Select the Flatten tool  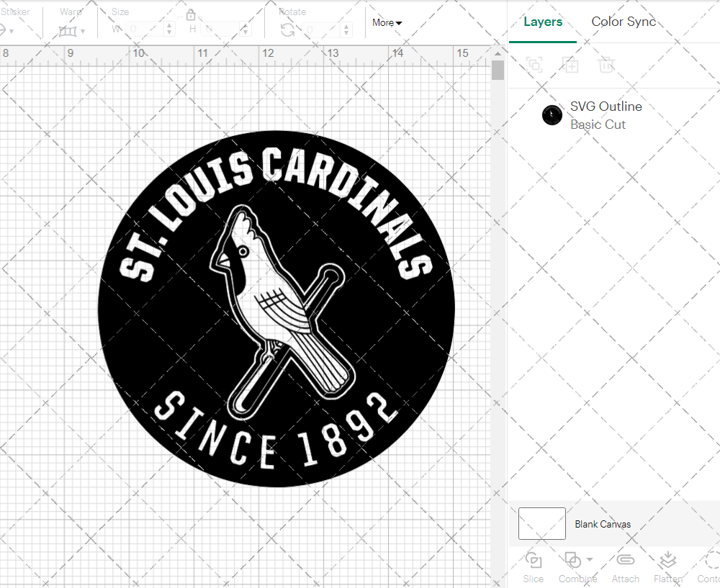coord(667,568)
